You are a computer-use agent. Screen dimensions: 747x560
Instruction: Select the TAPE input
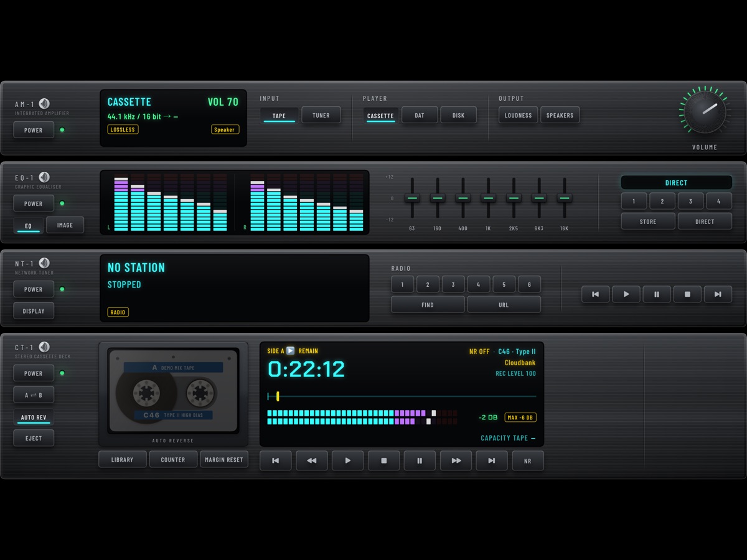(x=279, y=115)
